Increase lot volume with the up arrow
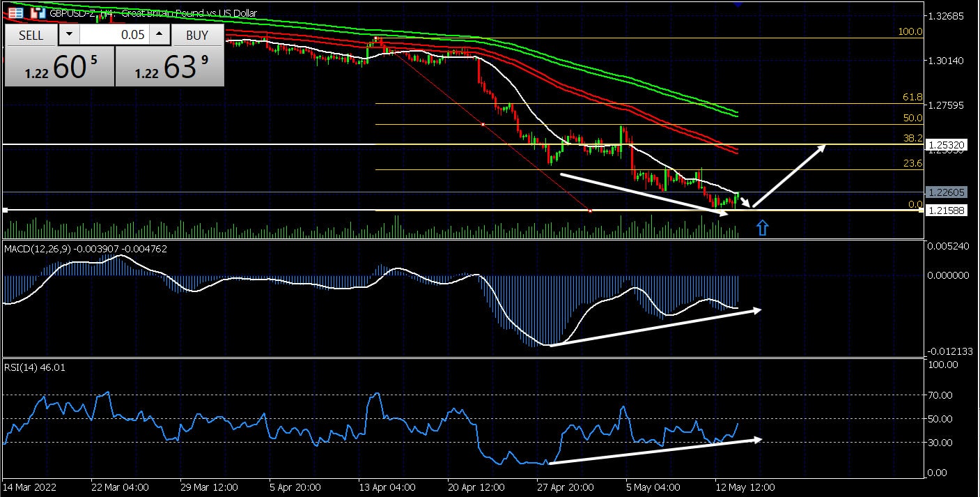This screenshot has width=980, height=497. pyautogui.click(x=160, y=35)
